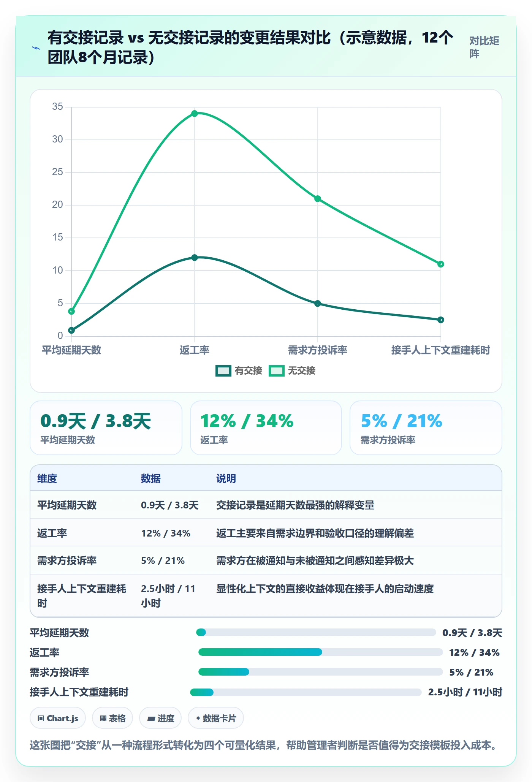
Task: Click table cell 2.5小时 / 11小时
Action: 168,596
